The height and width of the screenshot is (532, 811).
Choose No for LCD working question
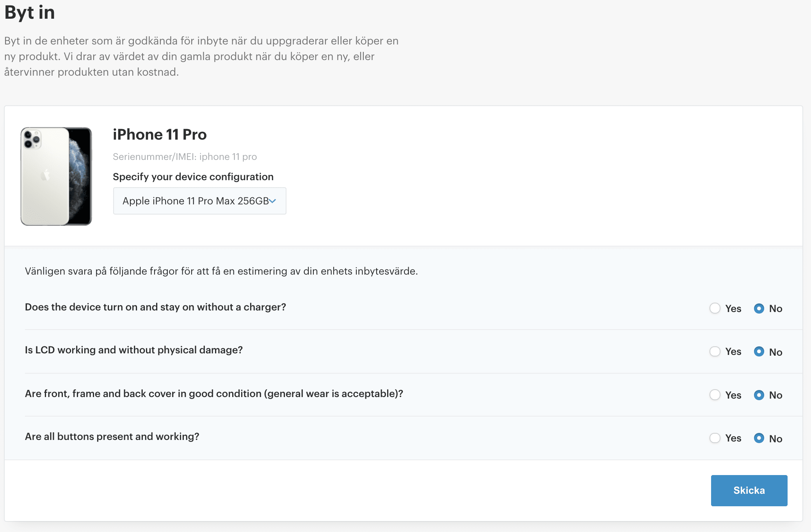pyautogui.click(x=759, y=351)
